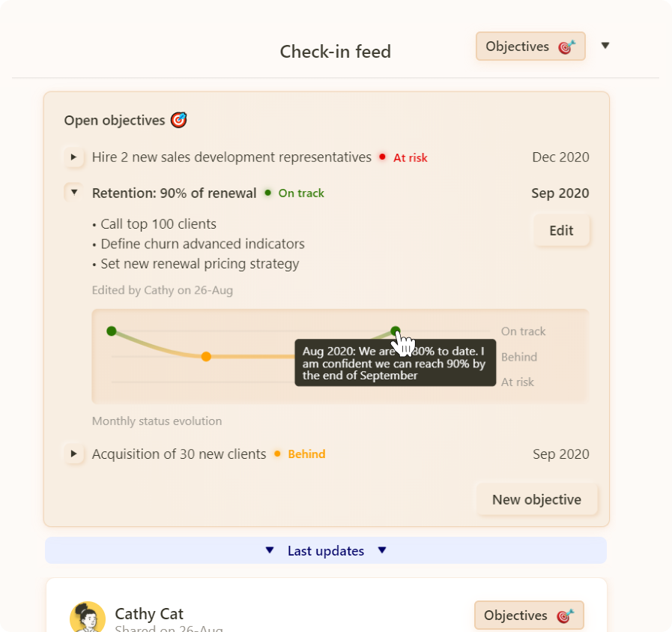
Task: Expand the Hire 2 new sales representatives objective
Action: click(x=73, y=157)
